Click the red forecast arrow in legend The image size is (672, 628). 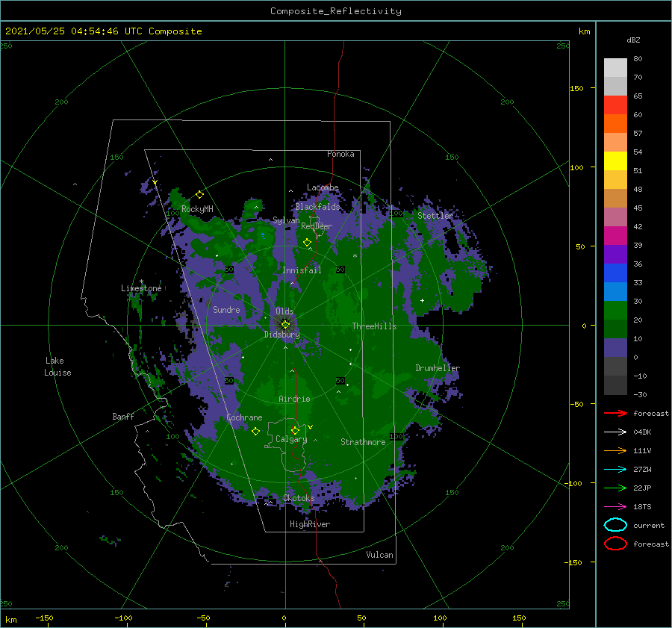(x=615, y=413)
